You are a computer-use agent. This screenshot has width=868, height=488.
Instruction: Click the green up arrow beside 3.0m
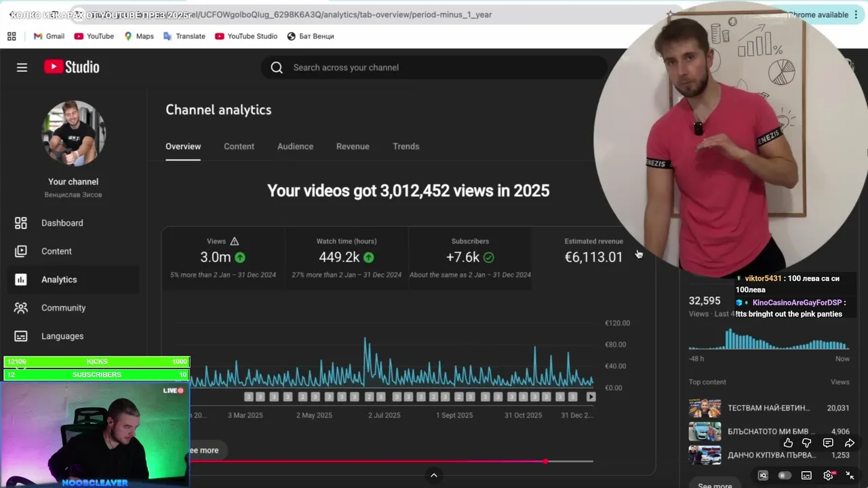pos(240,258)
